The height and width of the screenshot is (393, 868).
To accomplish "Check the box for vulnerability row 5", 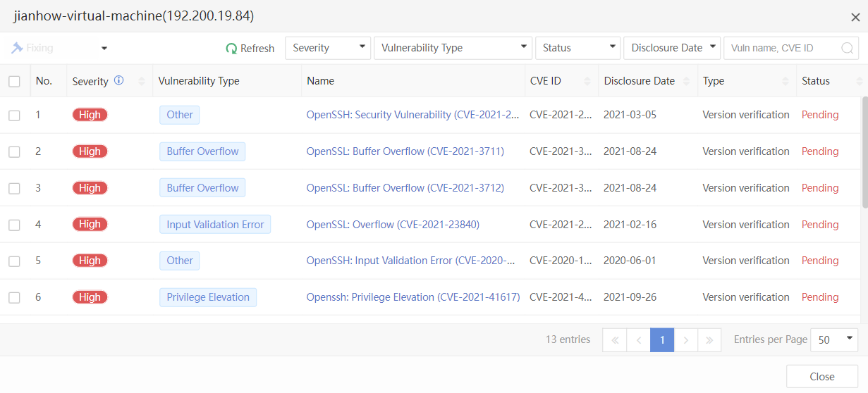I will 14,261.
